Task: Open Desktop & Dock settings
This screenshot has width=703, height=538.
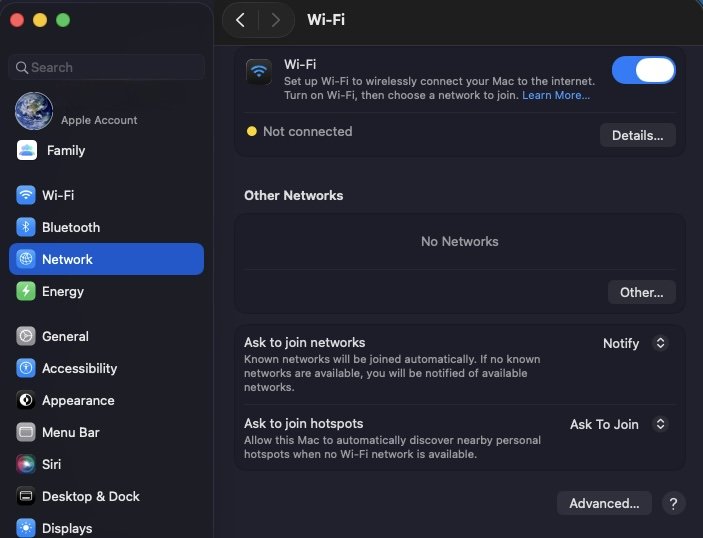Action: pyautogui.click(x=106, y=496)
